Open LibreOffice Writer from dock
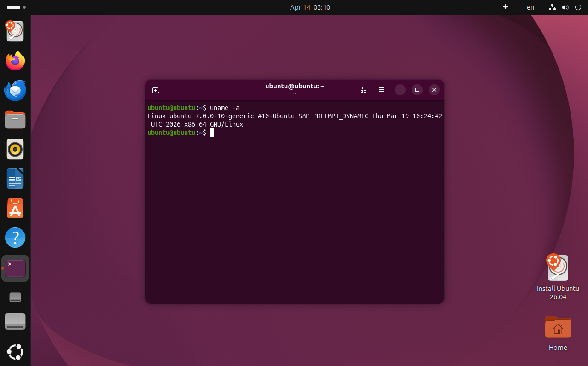This screenshot has height=366, width=588. [15, 179]
